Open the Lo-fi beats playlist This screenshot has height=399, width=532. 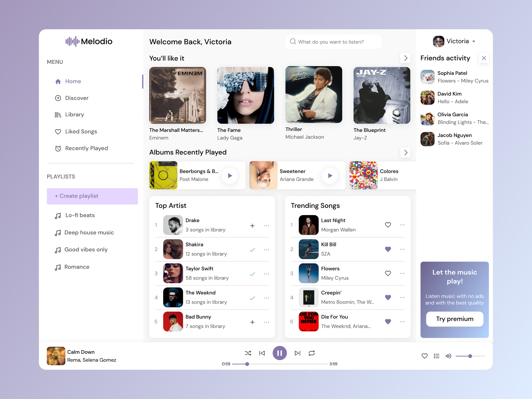coord(79,215)
